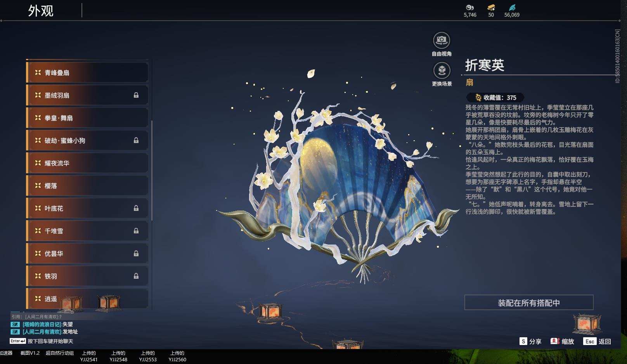Click the fan skin list scrollbar
The width and height of the screenshot is (627, 364).
click(x=152, y=171)
